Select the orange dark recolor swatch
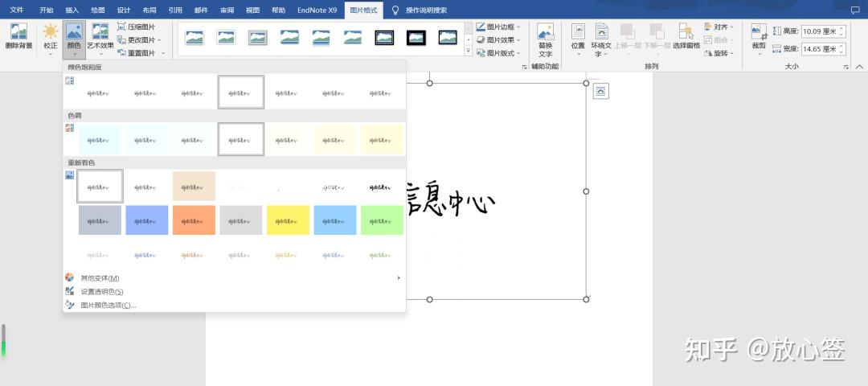 pyautogui.click(x=194, y=220)
